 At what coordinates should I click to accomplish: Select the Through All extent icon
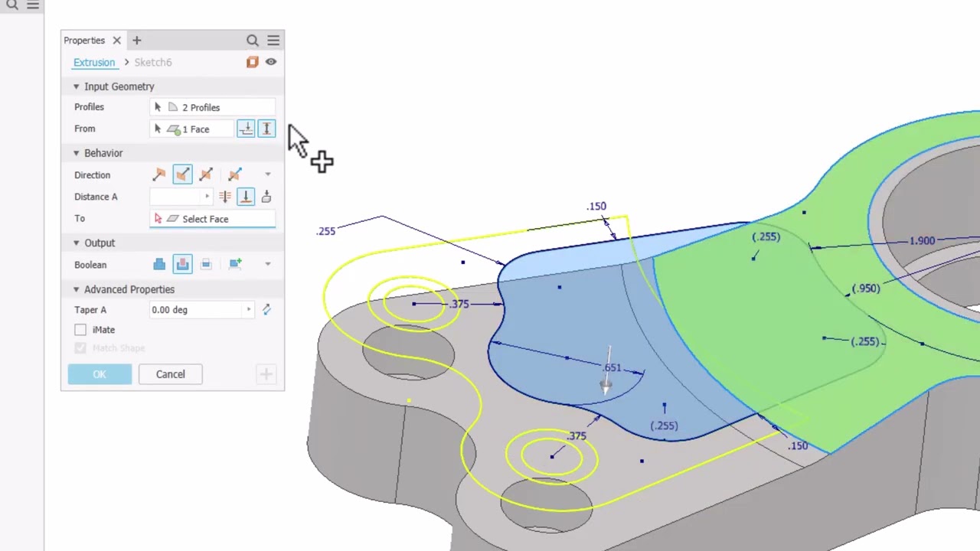point(225,197)
